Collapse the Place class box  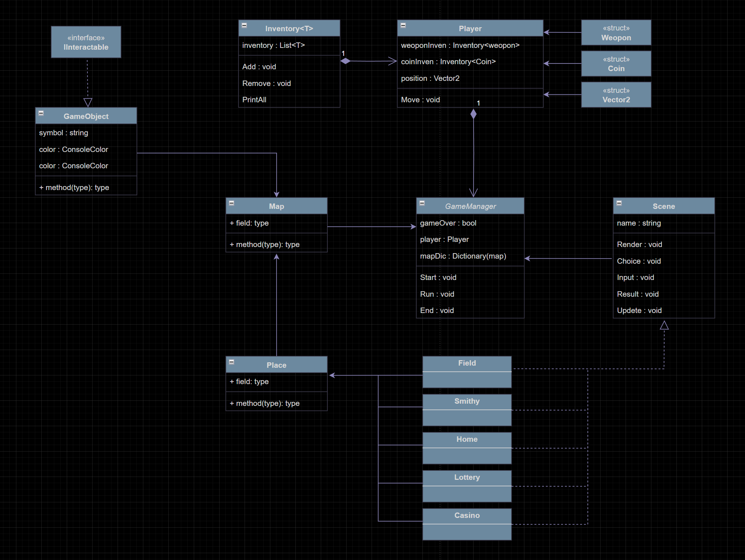coord(232,362)
